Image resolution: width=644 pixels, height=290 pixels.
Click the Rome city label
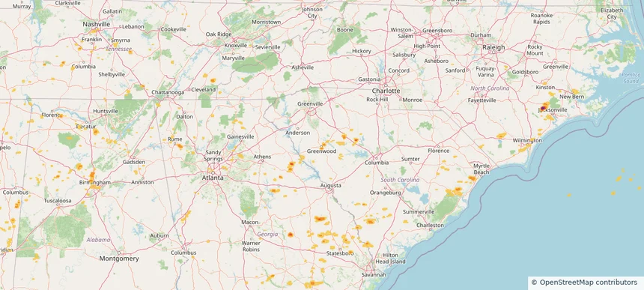(x=175, y=139)
